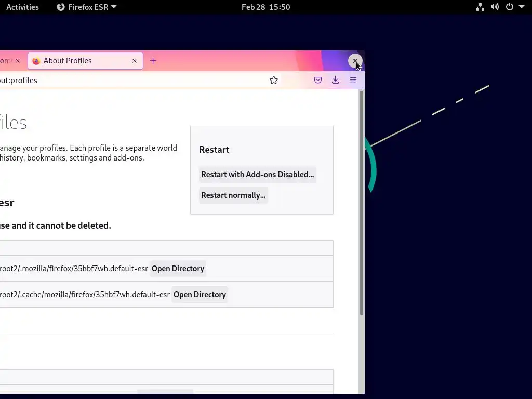Open the Activities overview
The height and width of the screenshot is (399, 532).
(x=22, y=7)
